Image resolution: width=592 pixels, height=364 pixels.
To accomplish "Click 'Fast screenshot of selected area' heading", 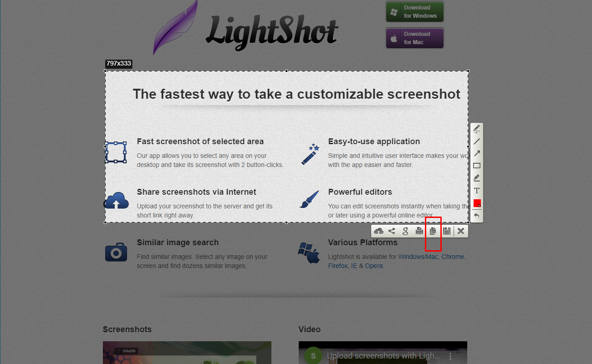I will tap(200, 142).
